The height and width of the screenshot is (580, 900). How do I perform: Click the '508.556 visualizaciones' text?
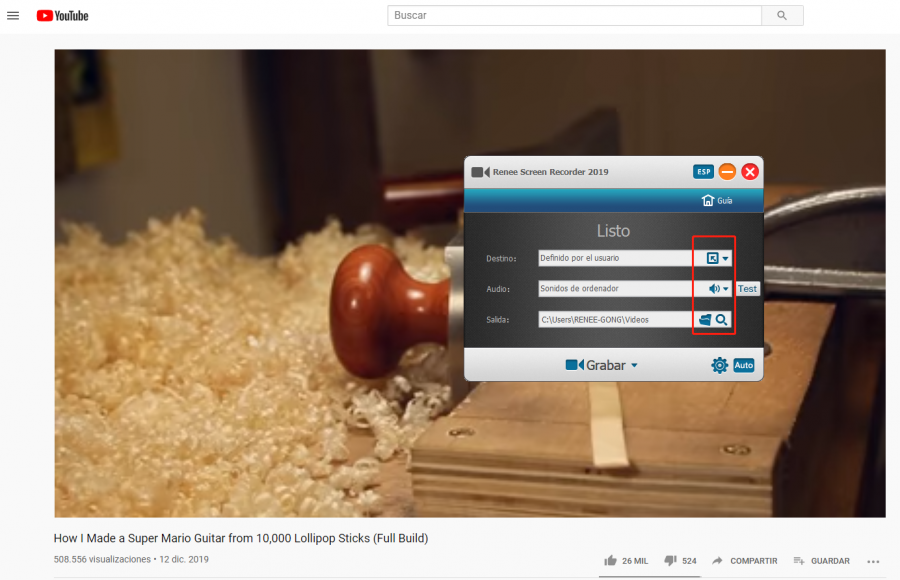click(102, 559)
